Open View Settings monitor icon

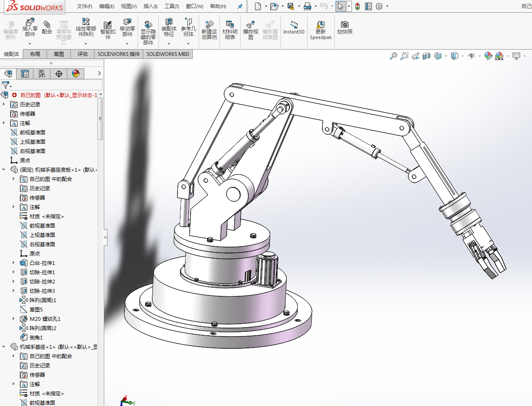click(x=516, y=56)
